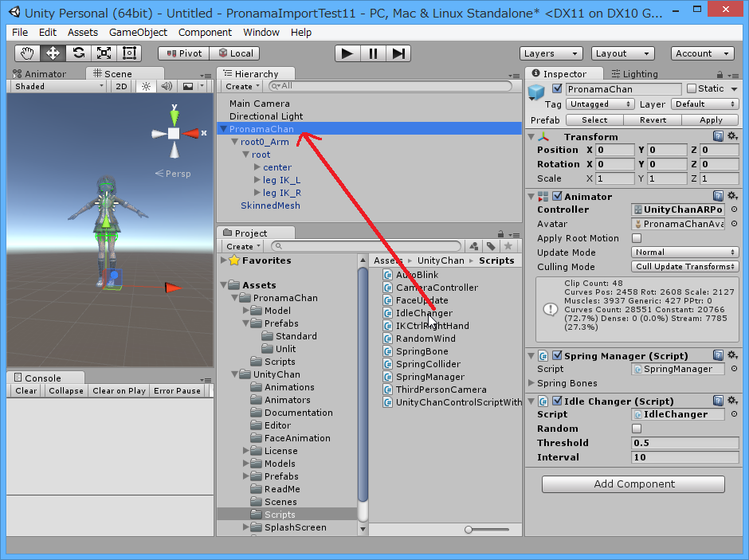
Task: Enable the Static checkbox
Action: (691, 88)
